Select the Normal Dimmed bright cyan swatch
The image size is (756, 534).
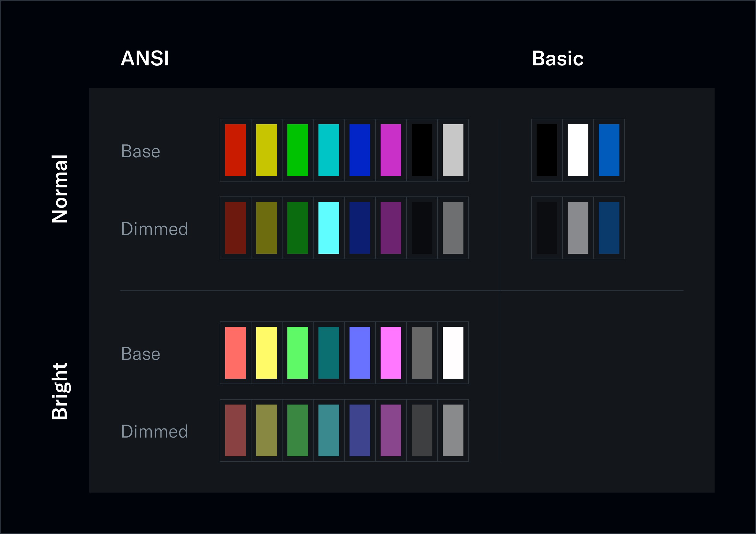tap(328, 228)
